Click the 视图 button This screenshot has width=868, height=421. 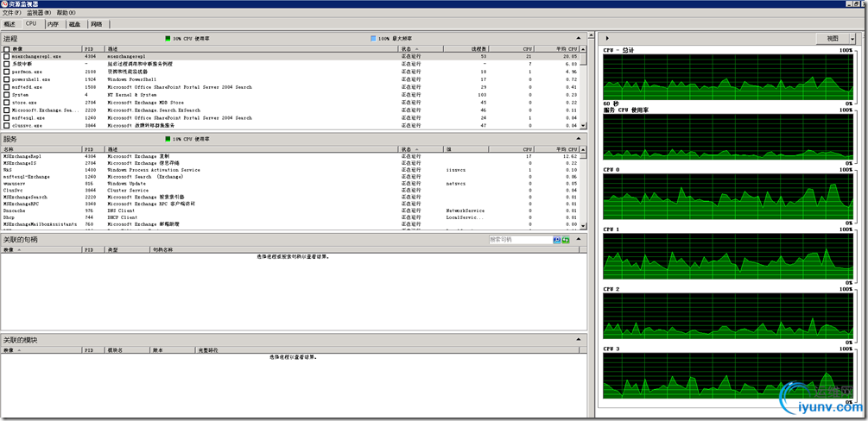coord(833,39)
